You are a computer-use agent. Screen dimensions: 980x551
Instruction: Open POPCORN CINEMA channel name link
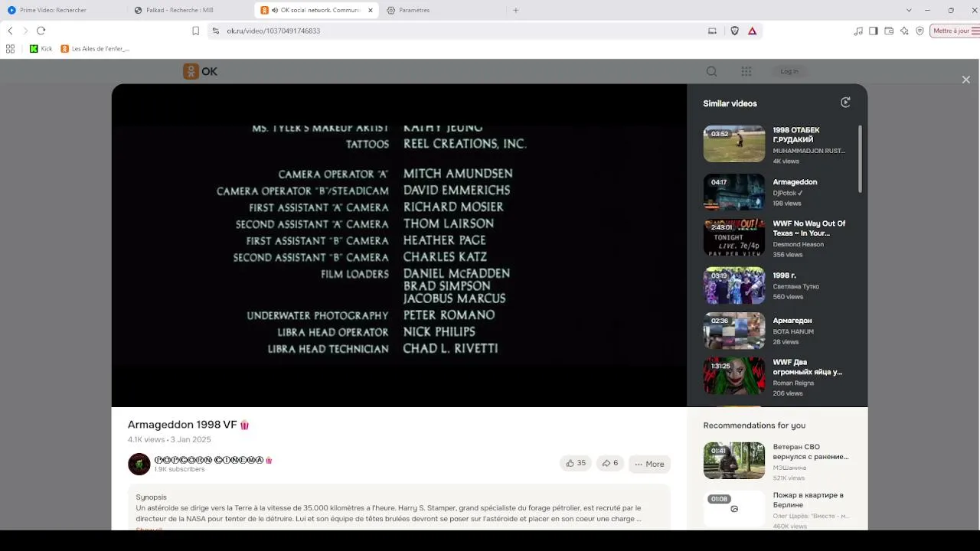(x=214, y=460)
